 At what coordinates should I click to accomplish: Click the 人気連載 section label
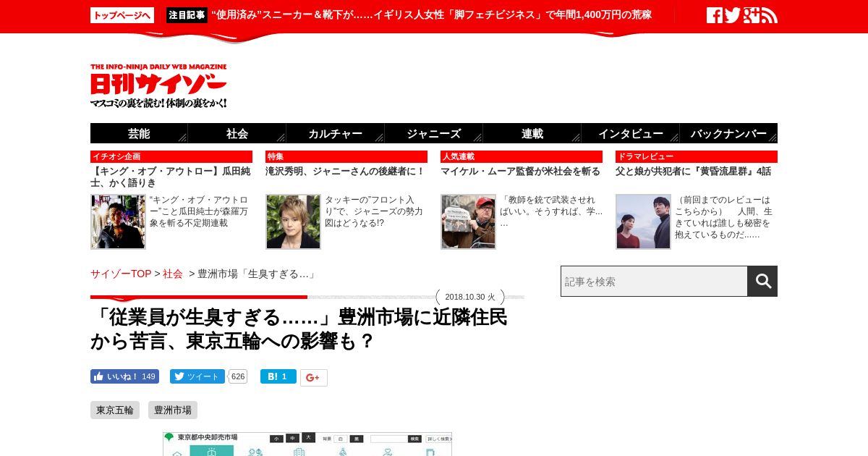tap(522, 156)
